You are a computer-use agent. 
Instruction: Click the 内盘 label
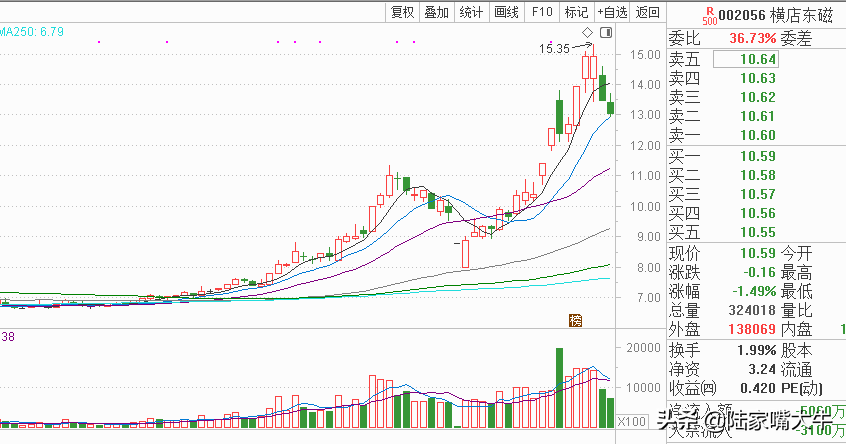coord(796,329)
